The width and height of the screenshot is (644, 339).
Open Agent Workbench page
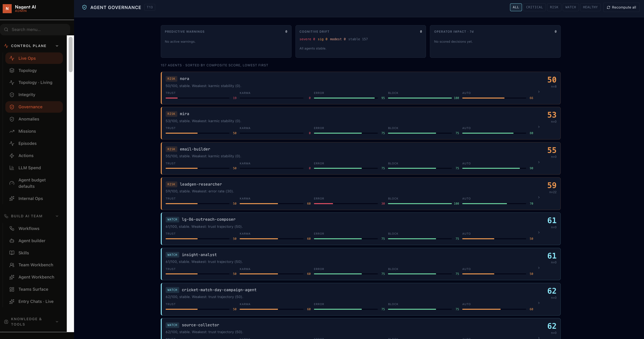(34, 277)
